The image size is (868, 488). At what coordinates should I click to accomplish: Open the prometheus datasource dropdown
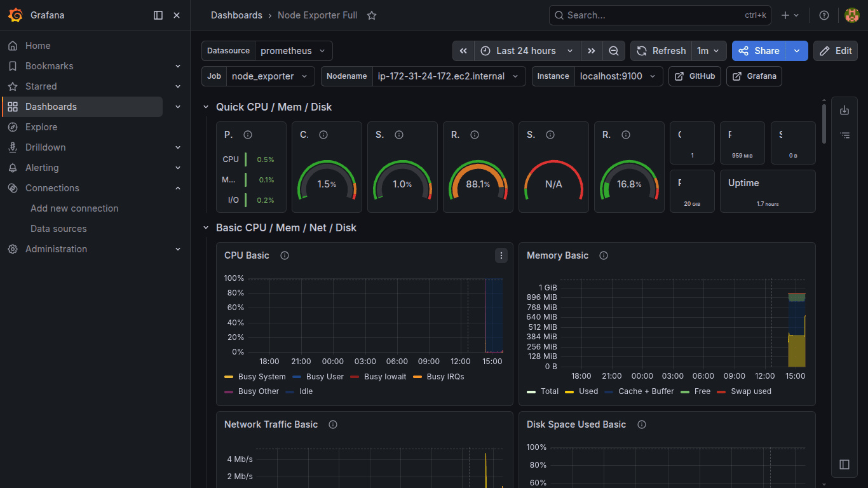(x=294, y=51)
